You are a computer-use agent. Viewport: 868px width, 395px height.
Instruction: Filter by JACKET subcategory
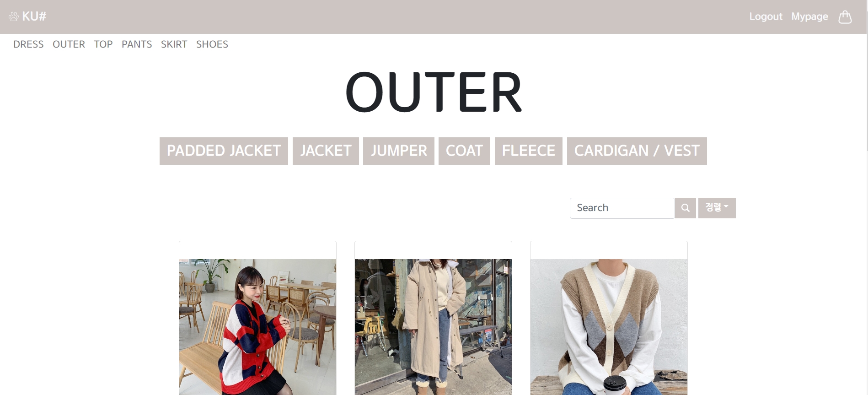[x=326, y=151]
